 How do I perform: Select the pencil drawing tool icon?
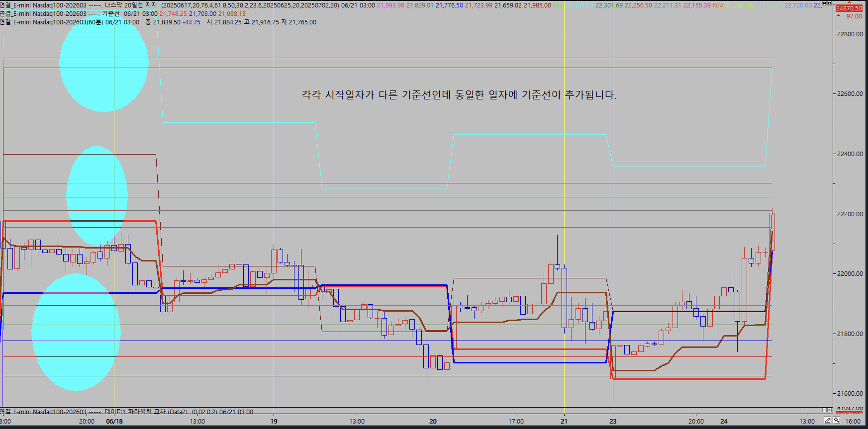coord(827,421)
